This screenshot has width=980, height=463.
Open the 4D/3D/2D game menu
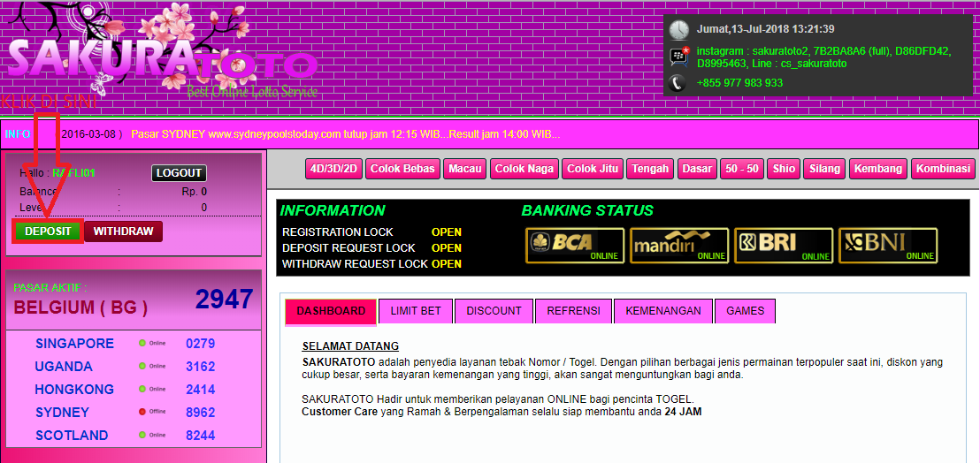pyautogui.click(x=333, y=169)
